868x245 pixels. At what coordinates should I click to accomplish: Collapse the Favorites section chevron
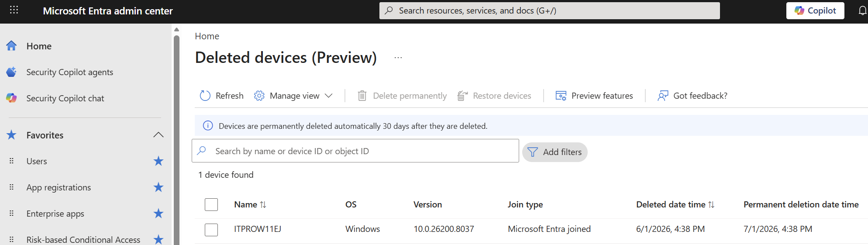pos(158,135)
